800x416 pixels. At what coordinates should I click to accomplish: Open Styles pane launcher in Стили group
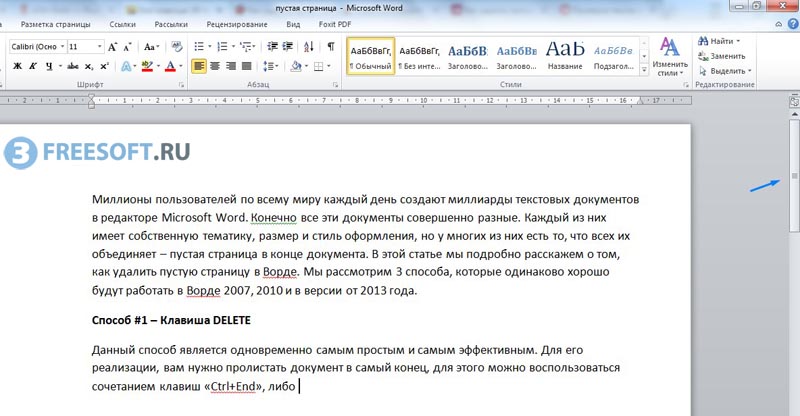pyautogui.click(x=686, y=85)
